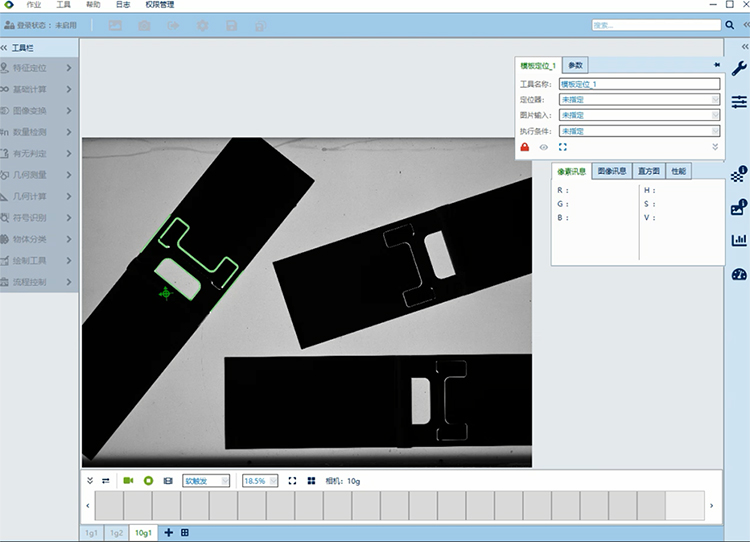Open the performance gauge sidebar icon
This screenshot has width=750, height=542.
pyautogui.click(x=739, y=274)
